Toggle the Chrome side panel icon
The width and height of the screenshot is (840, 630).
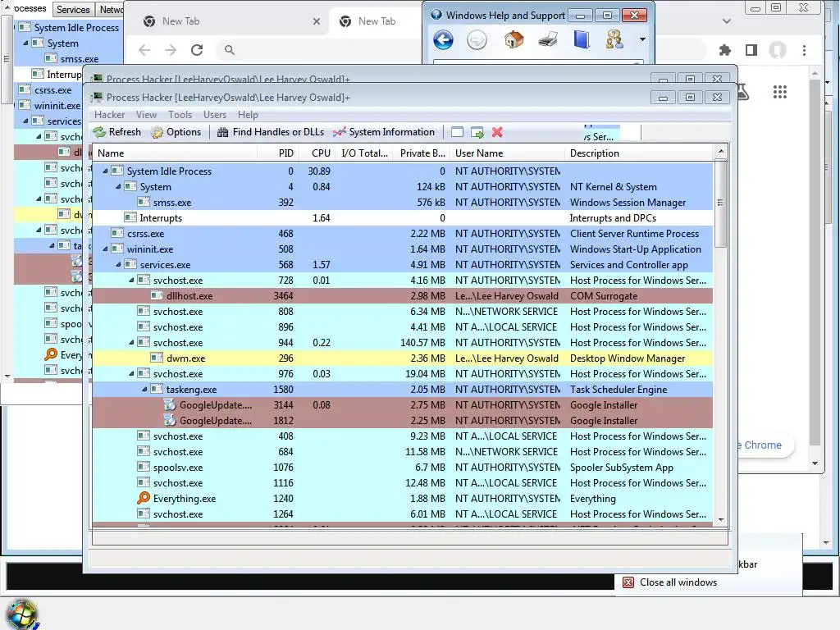(x=751, y=50)
